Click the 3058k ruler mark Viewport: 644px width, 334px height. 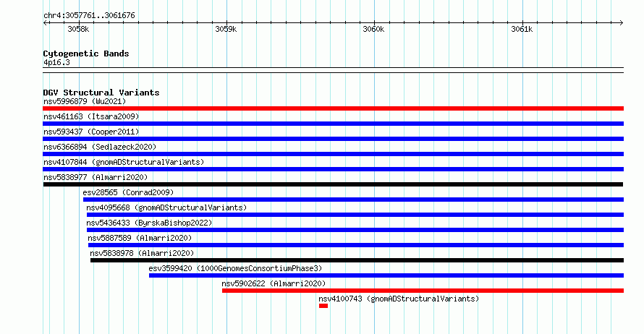(78, 29)
